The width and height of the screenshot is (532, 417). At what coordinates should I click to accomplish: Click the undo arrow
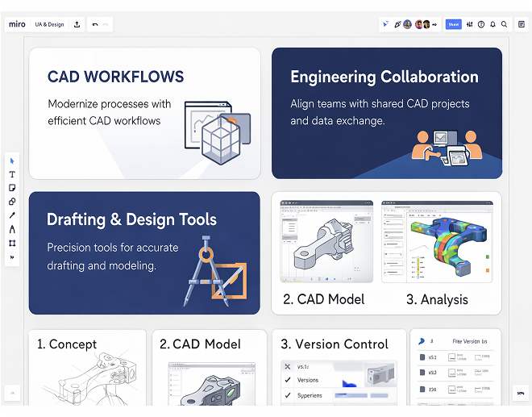[95, 24]
